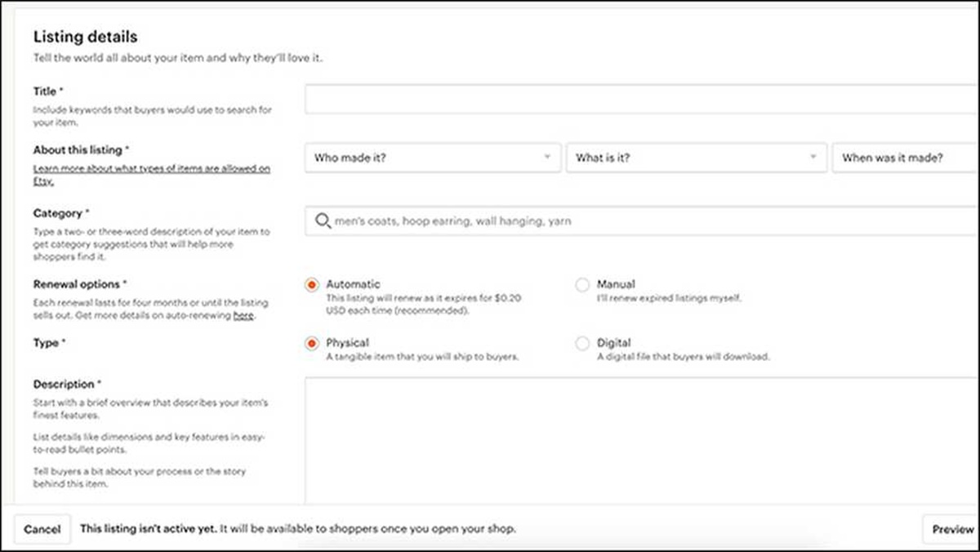Click inside the Description text area
Image resolution: width=980 pixels, height=552 pixels.
642,441
